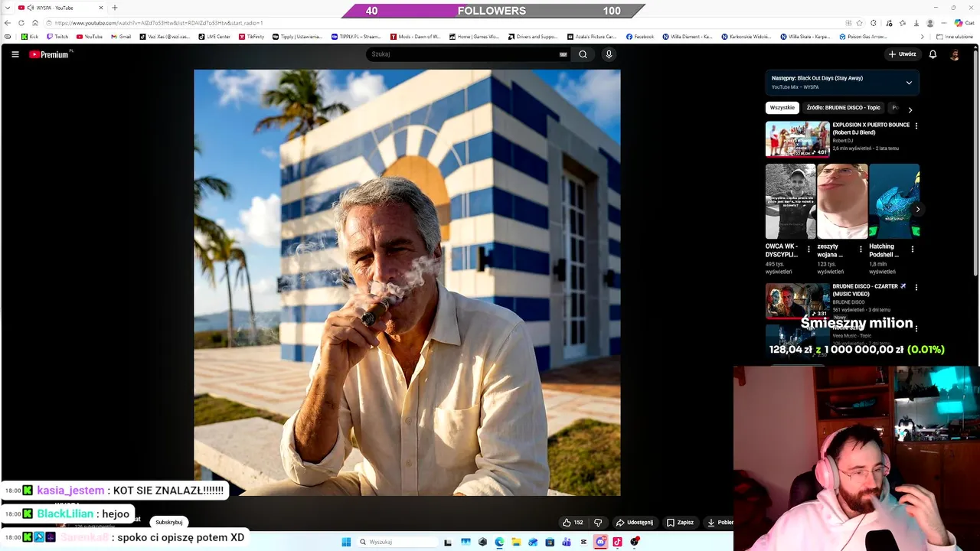The height and width of the screenshot is (551, 980).
Task: Click the Udostępnij share button
Action: (x=635, y=523)
